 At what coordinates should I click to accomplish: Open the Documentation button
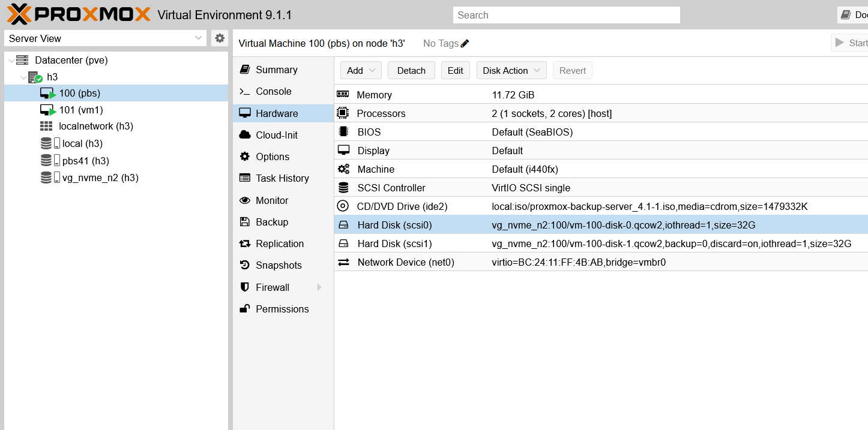point(852,15)
